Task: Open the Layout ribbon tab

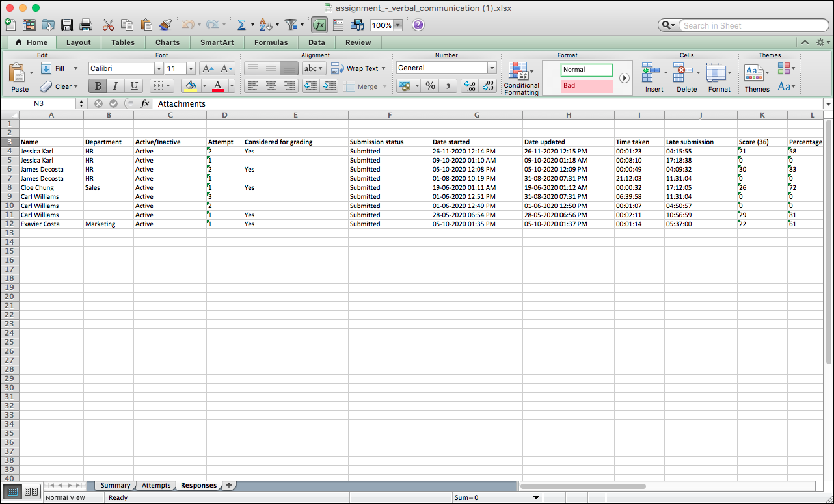Action: click(79, 42)
